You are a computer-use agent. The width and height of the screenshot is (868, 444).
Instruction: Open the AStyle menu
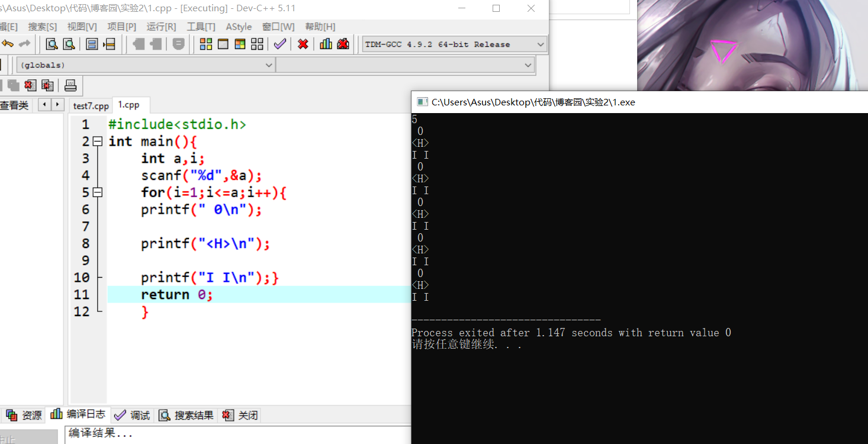(239, 27)
